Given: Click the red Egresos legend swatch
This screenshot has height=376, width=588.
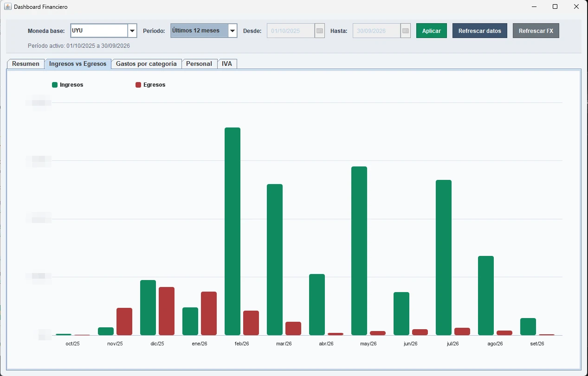Looking at the screenshot, I should (x=138, y=85).
